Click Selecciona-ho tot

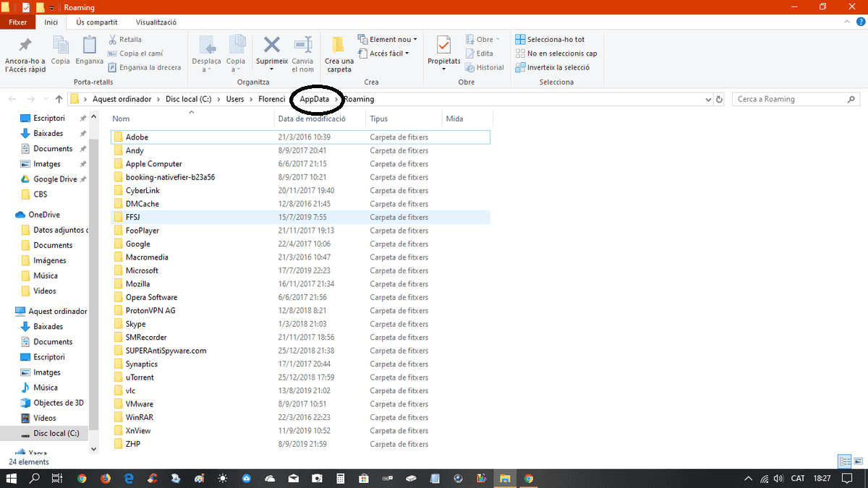[x=550, y=40]
